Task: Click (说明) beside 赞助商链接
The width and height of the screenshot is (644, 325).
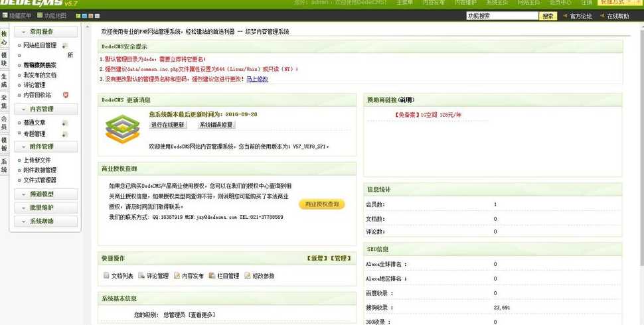Action: coord(406,99)
